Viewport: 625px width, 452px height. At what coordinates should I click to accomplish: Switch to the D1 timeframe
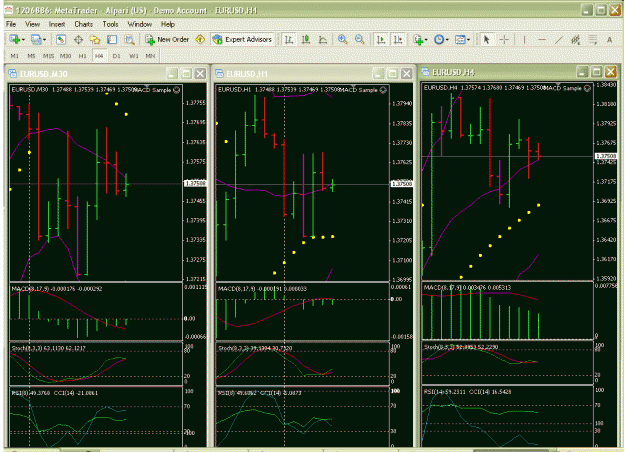click(x=116, y=56)
